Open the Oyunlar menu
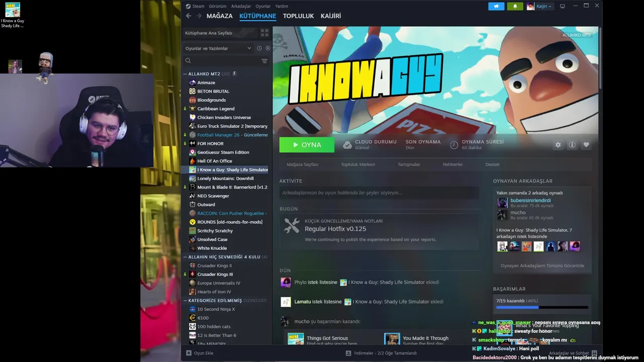This screenshot has width=644, height=362. pos(263,6)
